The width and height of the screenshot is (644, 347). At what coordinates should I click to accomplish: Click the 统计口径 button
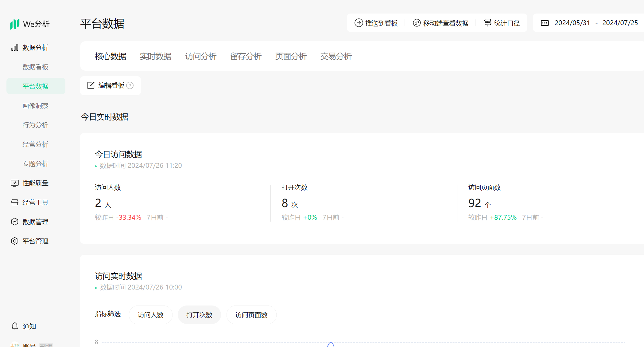502,23
